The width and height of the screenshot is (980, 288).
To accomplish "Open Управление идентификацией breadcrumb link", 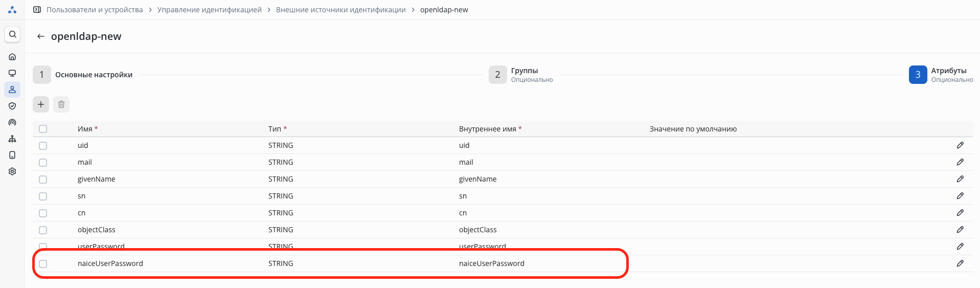I will [209, 10].
